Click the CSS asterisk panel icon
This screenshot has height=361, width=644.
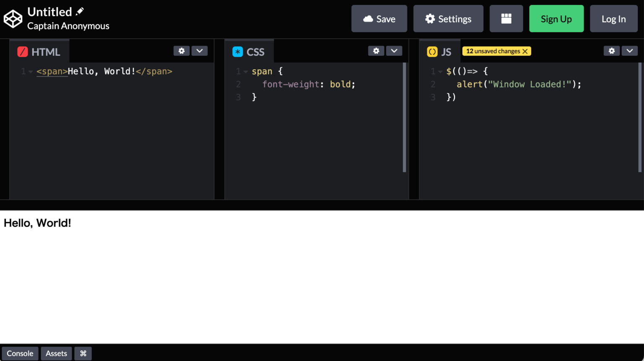(238, 51)
